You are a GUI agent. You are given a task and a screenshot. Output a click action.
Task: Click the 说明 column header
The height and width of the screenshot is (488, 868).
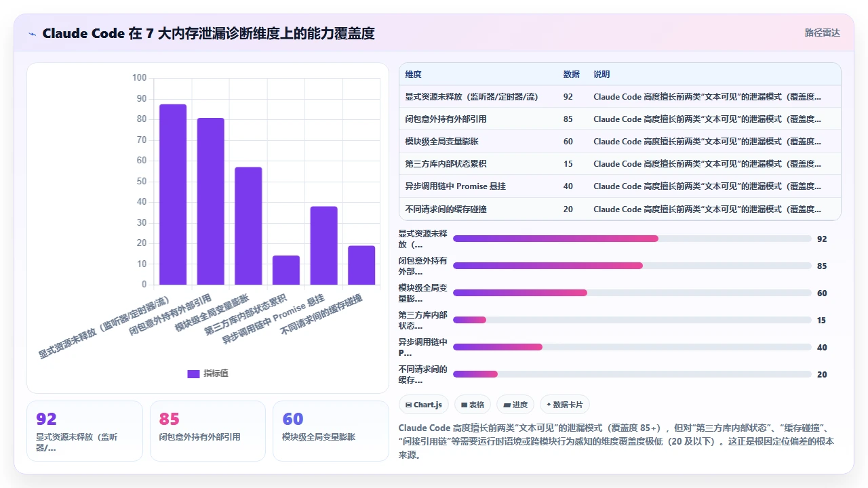pos(601,75)
